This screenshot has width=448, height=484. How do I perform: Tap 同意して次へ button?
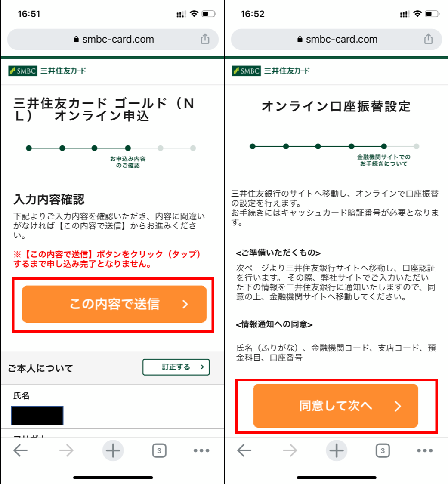tap(336, 406)
